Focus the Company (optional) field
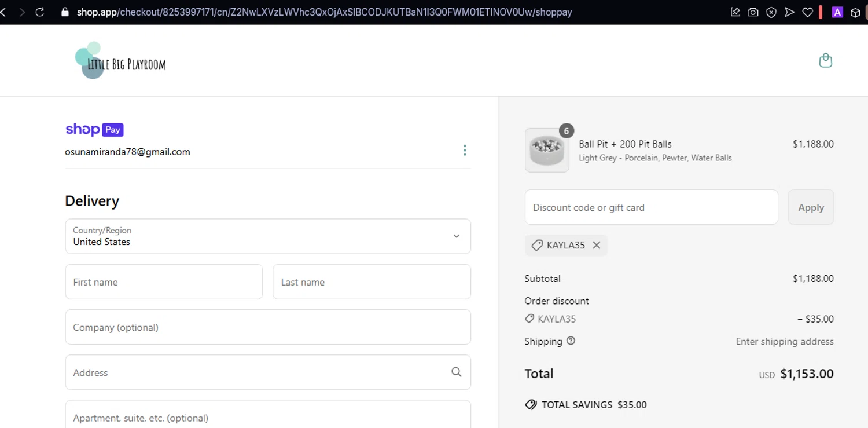Screen dimensions: 868x428 (x=268, y=327)
